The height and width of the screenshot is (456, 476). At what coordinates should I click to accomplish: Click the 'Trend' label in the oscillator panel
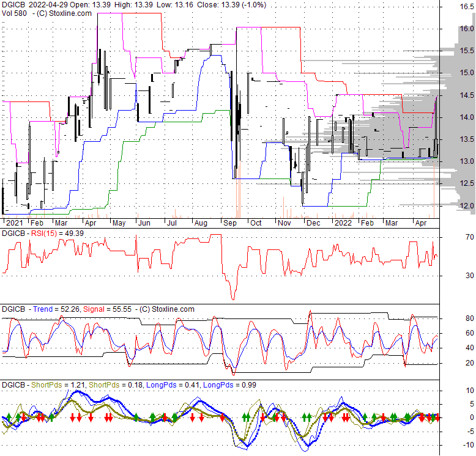(43, 309)
